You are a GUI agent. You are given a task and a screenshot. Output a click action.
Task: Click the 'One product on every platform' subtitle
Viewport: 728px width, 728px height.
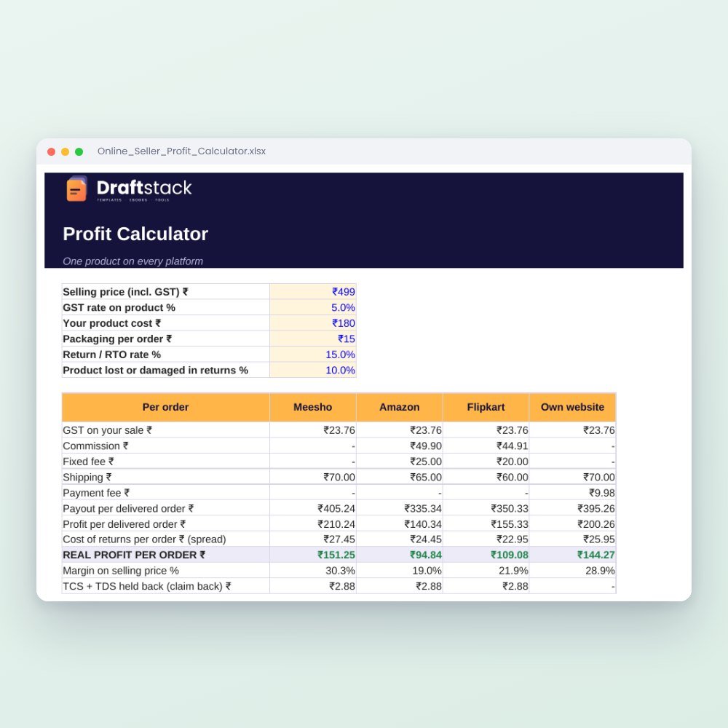tap(132, 261)
